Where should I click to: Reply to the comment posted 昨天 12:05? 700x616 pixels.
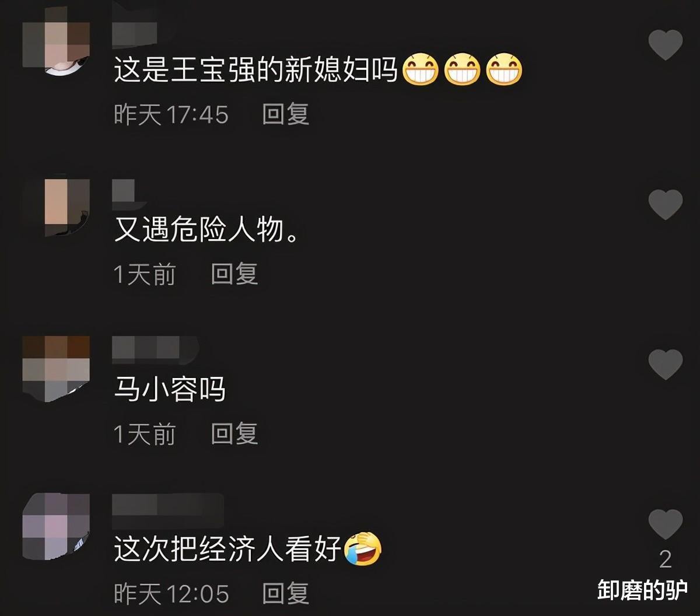(285, 593)
